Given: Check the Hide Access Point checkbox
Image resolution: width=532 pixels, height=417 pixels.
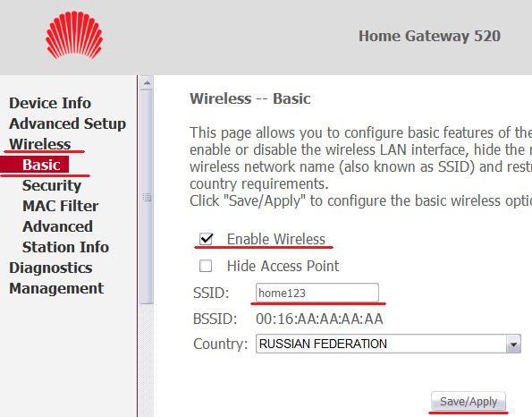Looking at the screenshot, I should click(x=206, y=266).
